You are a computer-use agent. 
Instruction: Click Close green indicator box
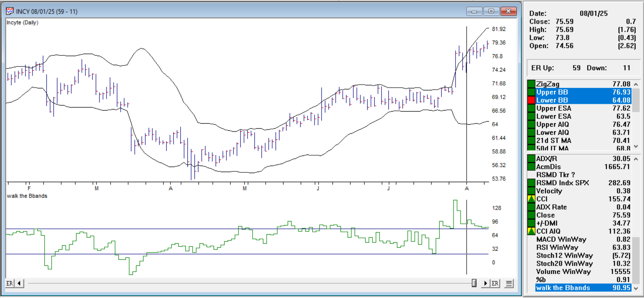(x=531, y=215)
